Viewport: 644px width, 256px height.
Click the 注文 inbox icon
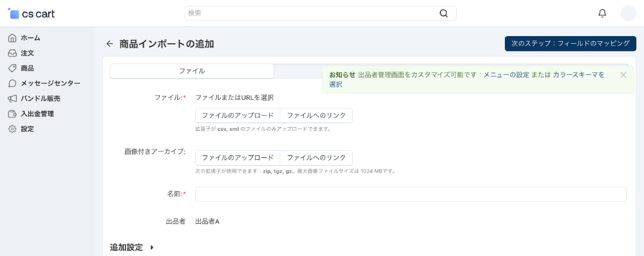(12, 53)
